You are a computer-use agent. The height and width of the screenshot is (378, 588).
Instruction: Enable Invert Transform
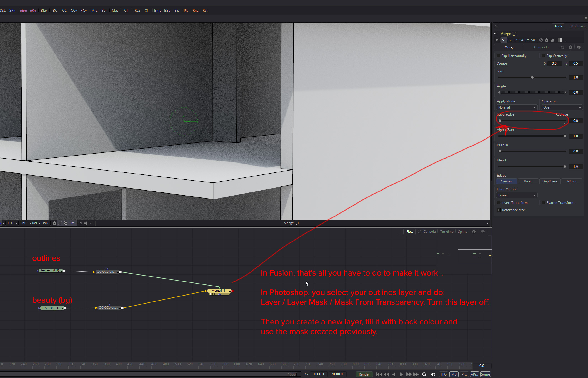(499, 202)
